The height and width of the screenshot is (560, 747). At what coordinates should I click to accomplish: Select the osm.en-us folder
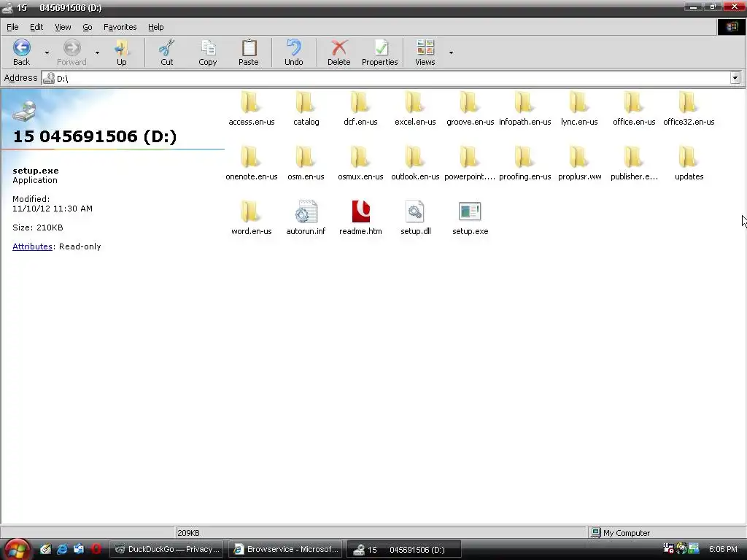306,163
